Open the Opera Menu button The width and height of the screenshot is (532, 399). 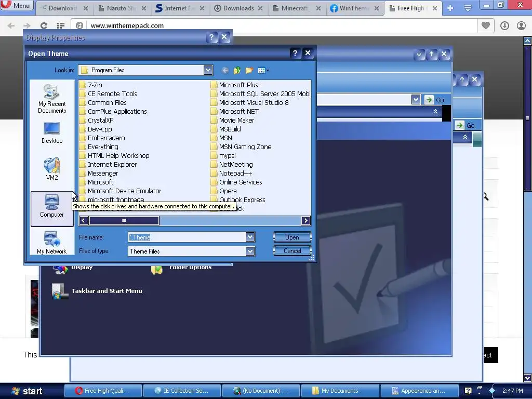click(17, 5)
